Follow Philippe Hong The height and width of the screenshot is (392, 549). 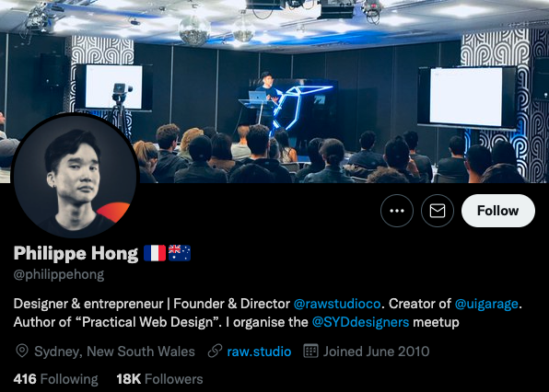[x=498, y=211]
